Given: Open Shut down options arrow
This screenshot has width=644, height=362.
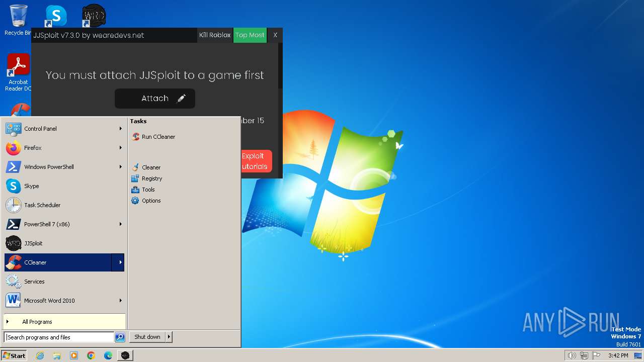Looking at the screenshot, I should 169,337.
